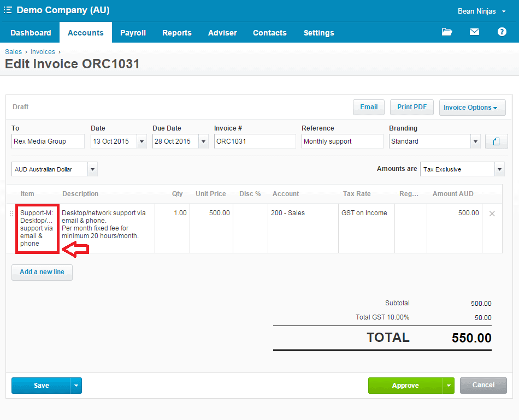Expand the Approve button dropdown arrow
The width and height of the screenshot is (519, 420).
coord(449,386)
